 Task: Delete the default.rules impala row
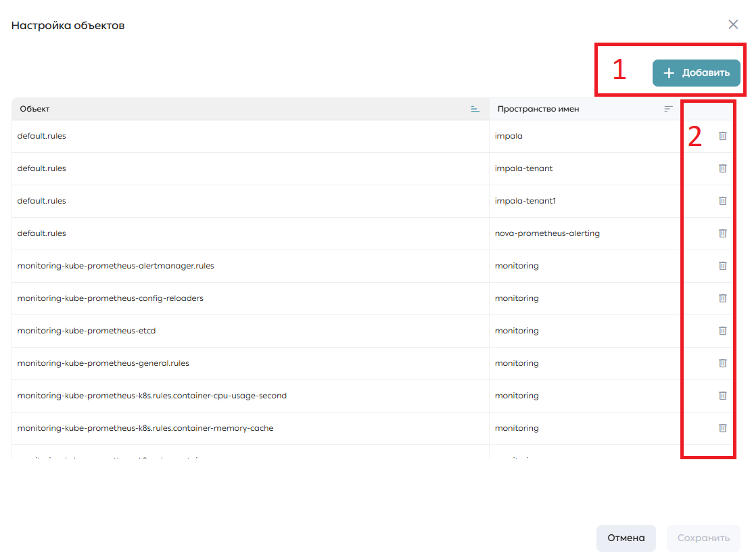[722, 136]
